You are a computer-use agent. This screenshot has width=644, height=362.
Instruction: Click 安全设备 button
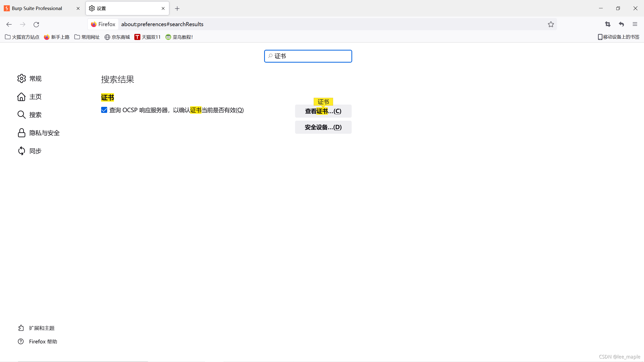tap(323, 127)
